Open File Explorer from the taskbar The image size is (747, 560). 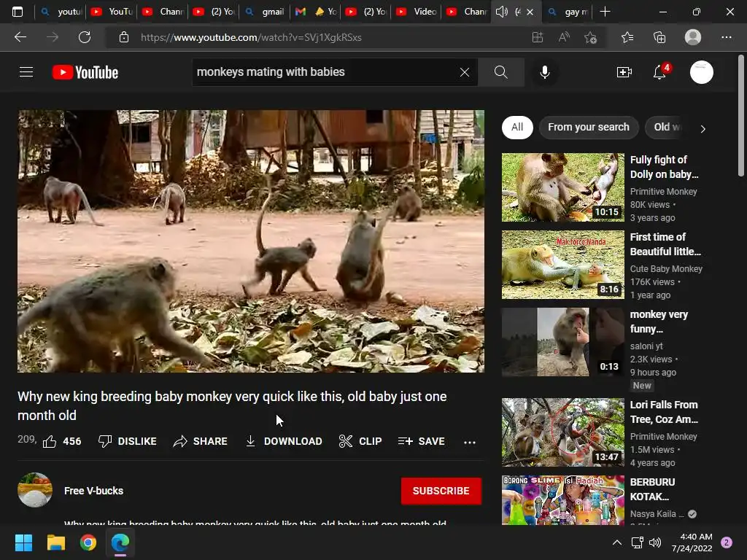point(55,542)
